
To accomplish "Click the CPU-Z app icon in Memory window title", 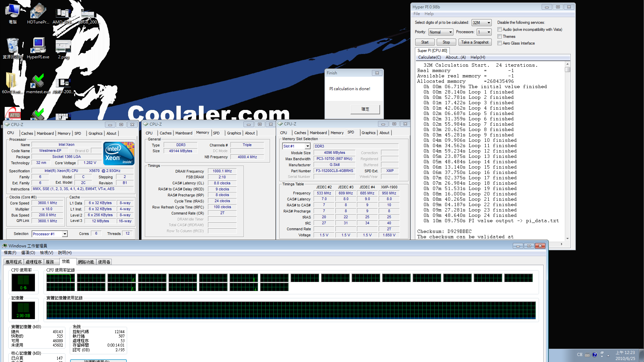I will tap(146, 124).
